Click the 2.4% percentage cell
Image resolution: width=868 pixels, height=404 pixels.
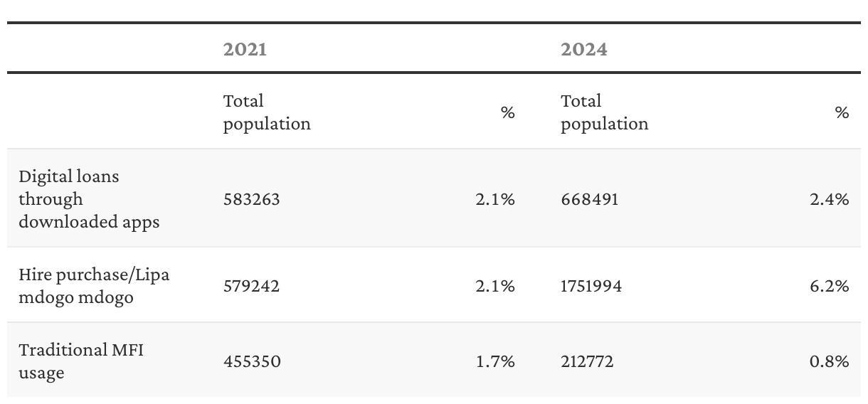[829, 199]
